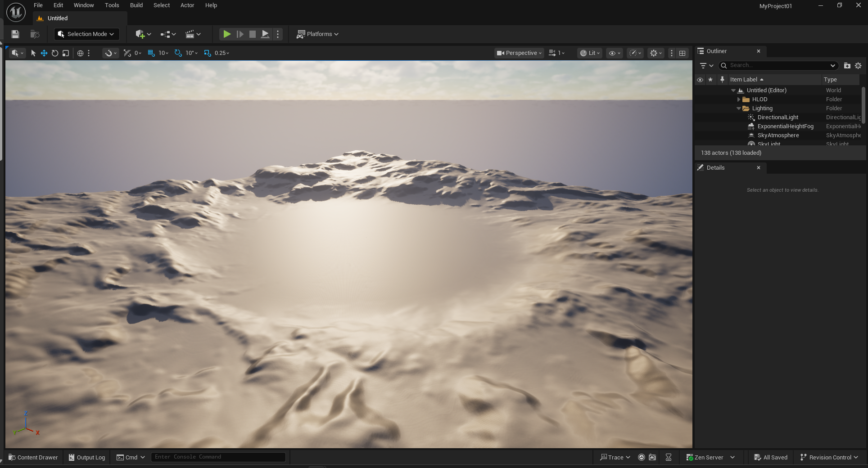The height and width of the screenshot is (468, 868).
Task: Open the viewport Show flags eye menu
Action: coord(615,53)
